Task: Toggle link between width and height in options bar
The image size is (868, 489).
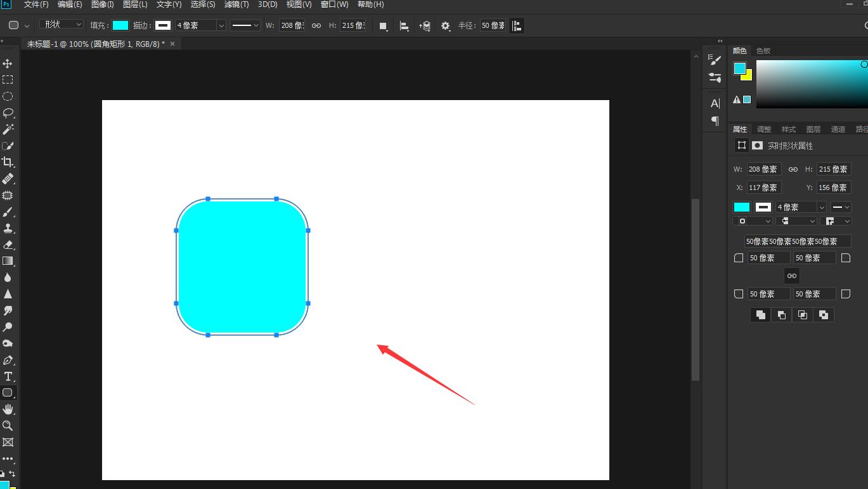Action: [x=316, y=25]
